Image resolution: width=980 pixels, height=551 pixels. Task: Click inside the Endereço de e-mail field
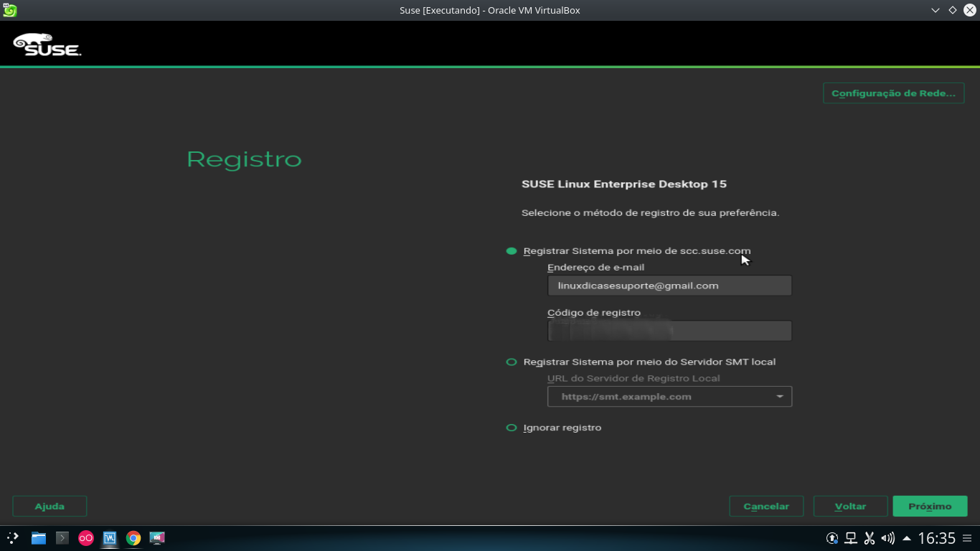point(669,285)
